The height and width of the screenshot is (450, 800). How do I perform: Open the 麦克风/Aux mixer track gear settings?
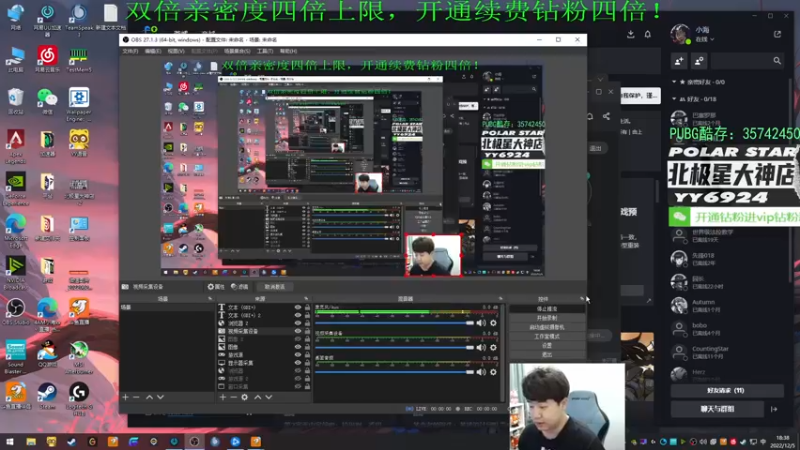493,323
